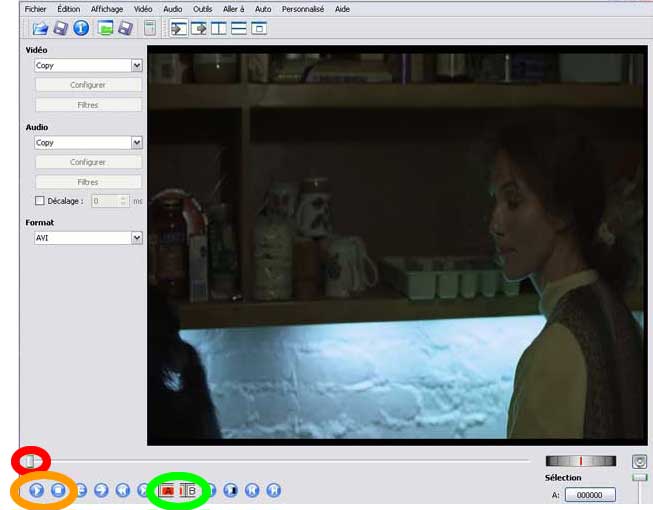Load a project with the green window icon
The image size is (653, 510).
105,28
